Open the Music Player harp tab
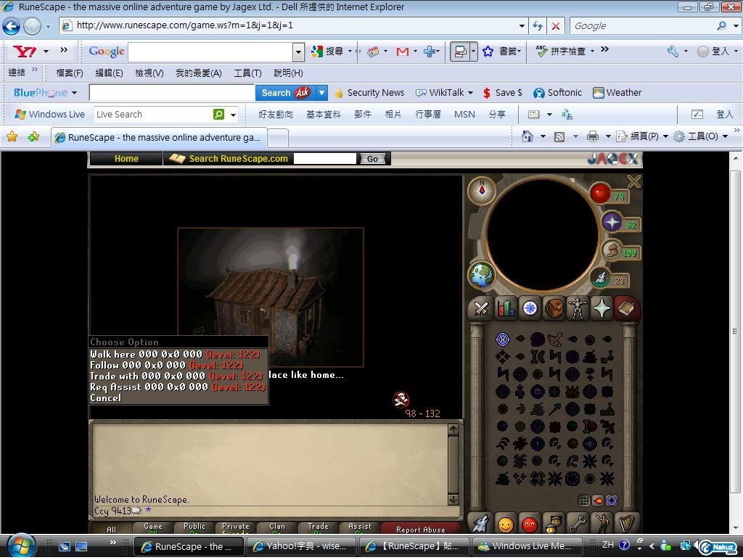This screenshot has height=560, width=743. point(626,523)
